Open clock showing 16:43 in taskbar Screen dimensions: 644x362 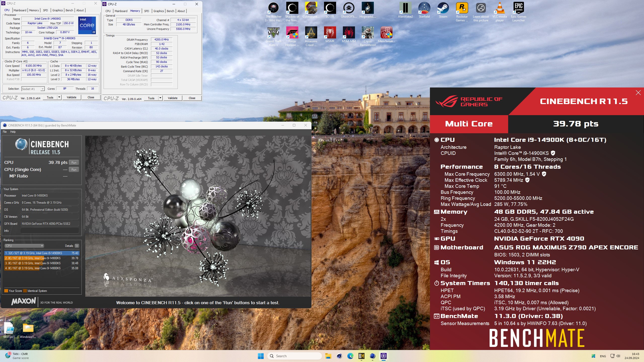[x=632, y=356]
